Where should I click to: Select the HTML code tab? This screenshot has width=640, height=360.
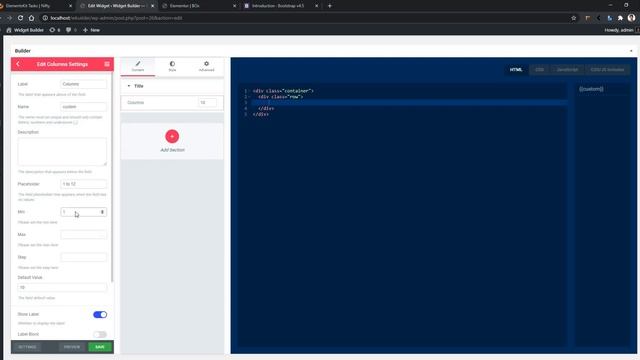[516, 70]
